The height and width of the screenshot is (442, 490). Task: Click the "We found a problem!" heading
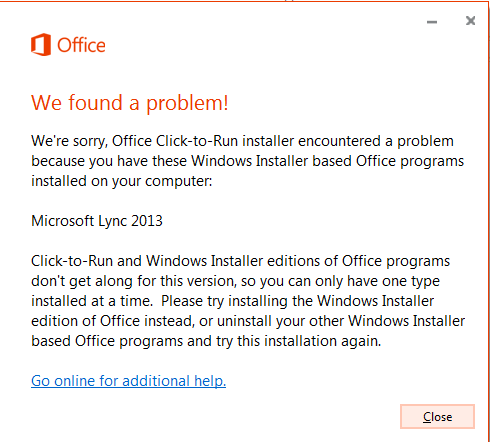pyautogui.click(x=130, y=103)
